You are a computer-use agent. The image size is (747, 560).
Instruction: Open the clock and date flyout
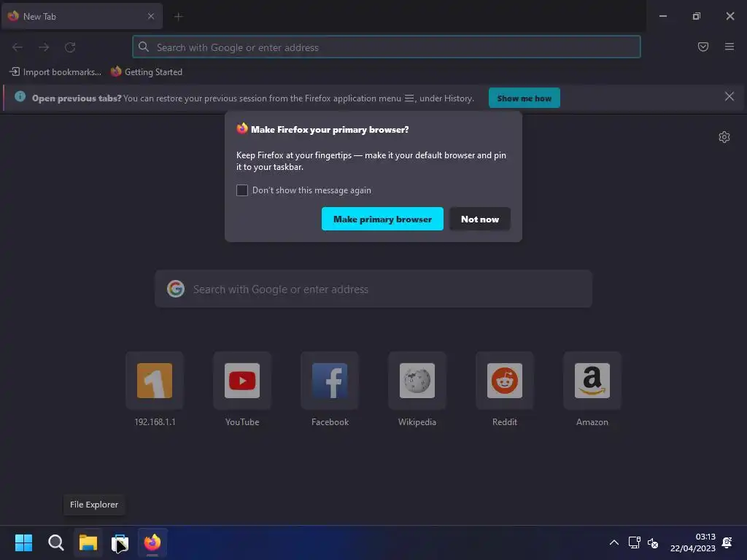point(693,542)
